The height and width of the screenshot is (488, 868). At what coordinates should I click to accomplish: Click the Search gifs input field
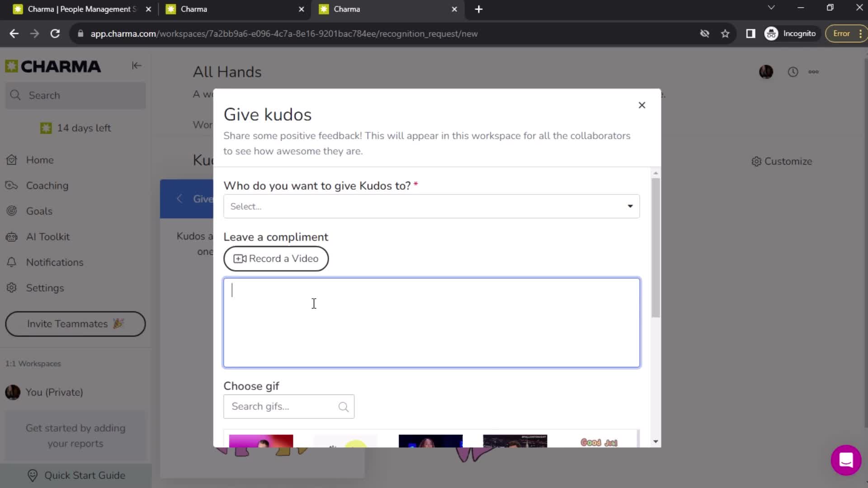point(288,406)
